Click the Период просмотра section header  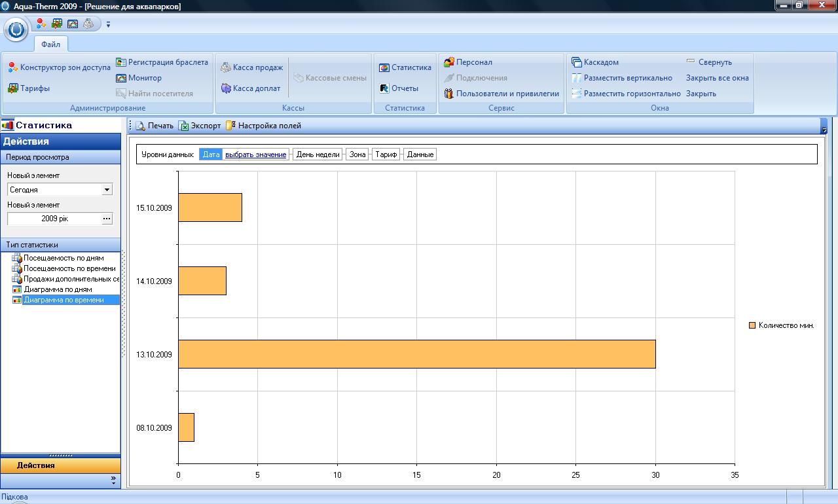click(60, 157)
